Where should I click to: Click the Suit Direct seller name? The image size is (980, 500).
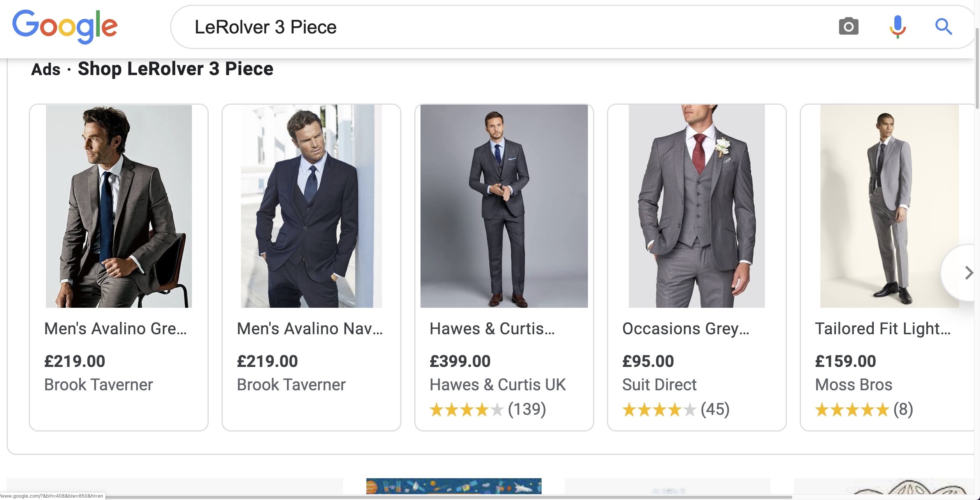(x=659, y=385)
